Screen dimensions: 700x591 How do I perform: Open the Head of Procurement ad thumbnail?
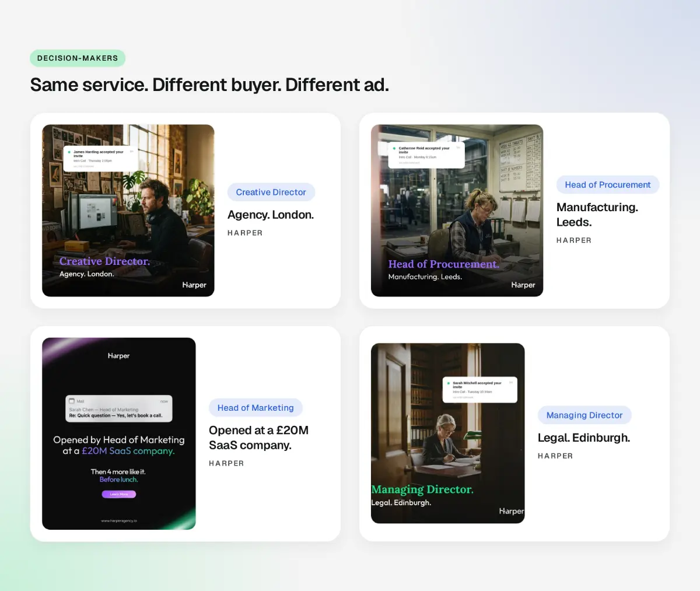pyautogui.click(x=457, y=211)
